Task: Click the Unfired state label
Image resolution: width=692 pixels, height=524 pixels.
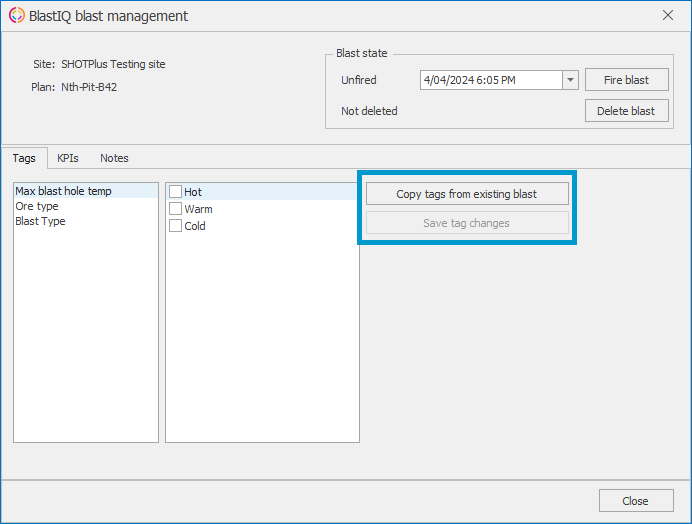Action: click(x=359, y=80)
